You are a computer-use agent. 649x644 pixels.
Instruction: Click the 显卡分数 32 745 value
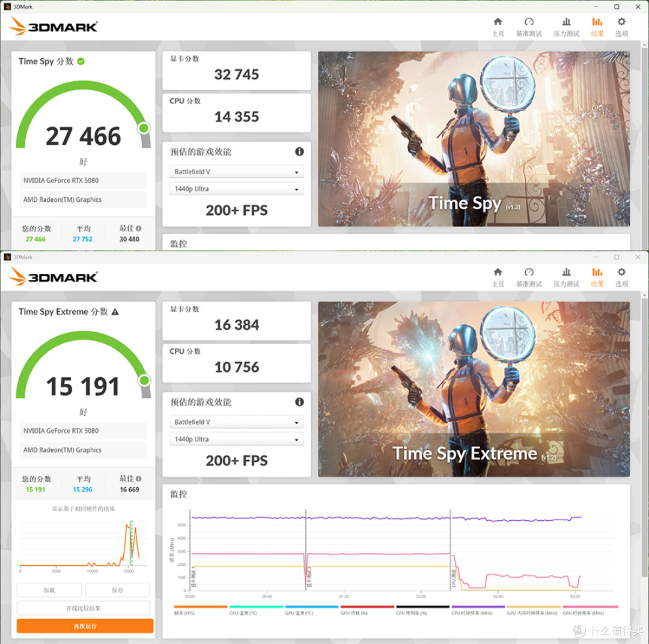[236, 74]
